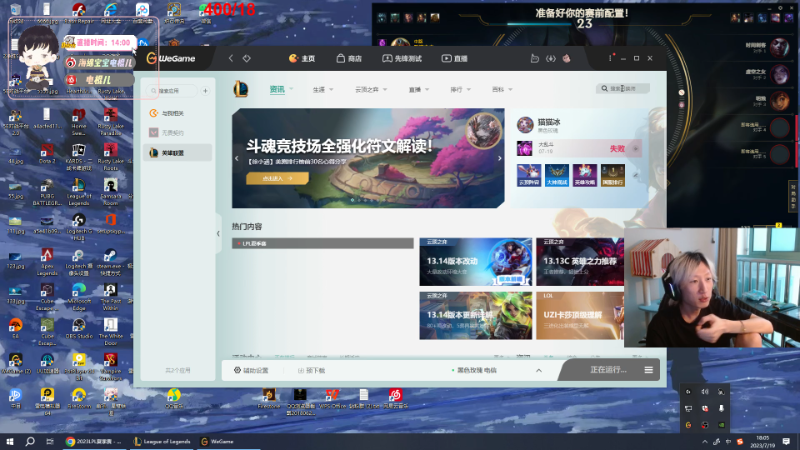Image resolution: width=800 pixels, height=450 pixels.
Task: Open 13.13C 英雄之力推荐 thumbnail
Action: click(580, 262)
